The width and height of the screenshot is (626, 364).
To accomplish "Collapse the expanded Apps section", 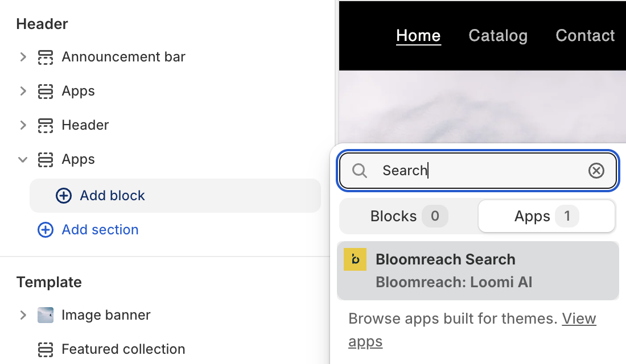I will point(23,160).
